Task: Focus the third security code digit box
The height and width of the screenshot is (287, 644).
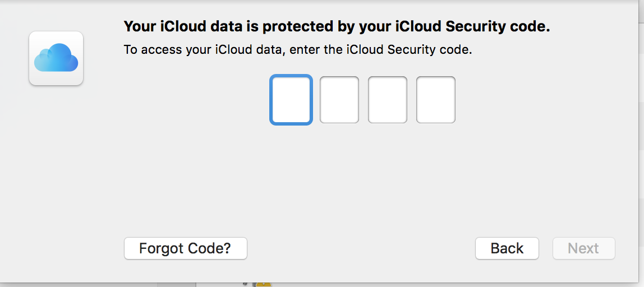Action: pyautogui.click(x=388, y=100)
